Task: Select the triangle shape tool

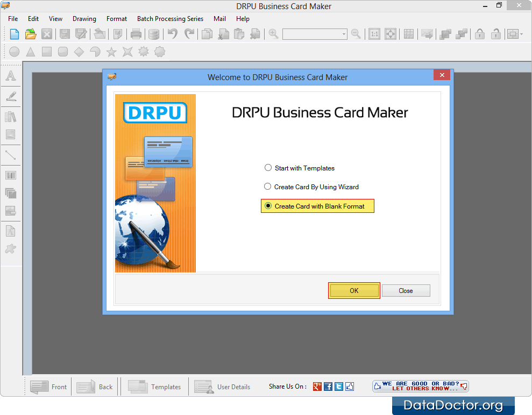Action: pos(31,52)
